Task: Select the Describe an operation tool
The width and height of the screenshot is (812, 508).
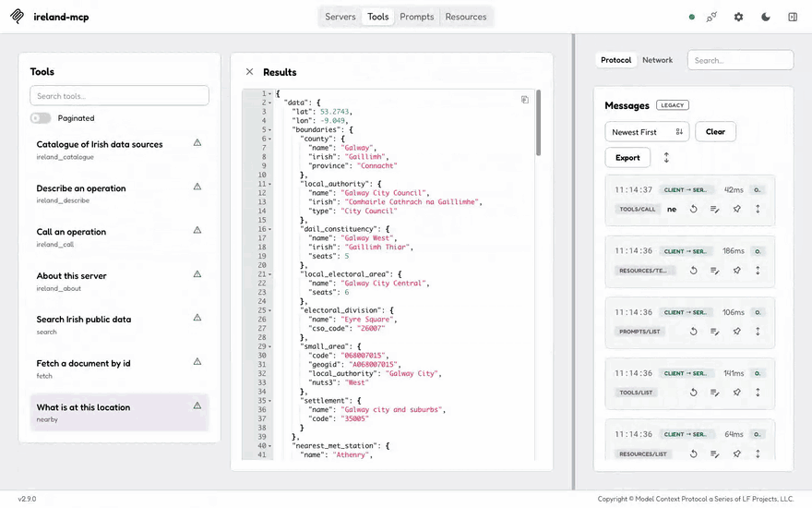Action: (119, 193)
